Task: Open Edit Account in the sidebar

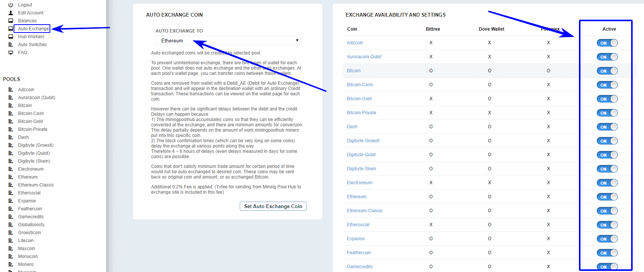Action: tap(31, 13)
